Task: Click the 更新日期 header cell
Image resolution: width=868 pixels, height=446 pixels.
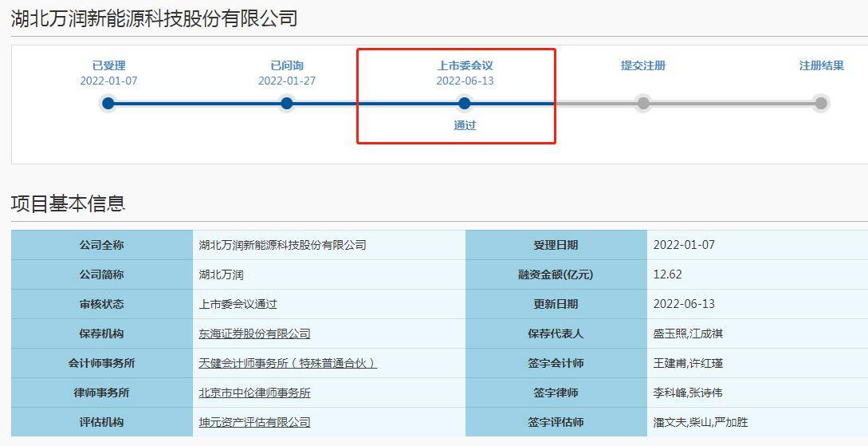Action: [556, 304]
